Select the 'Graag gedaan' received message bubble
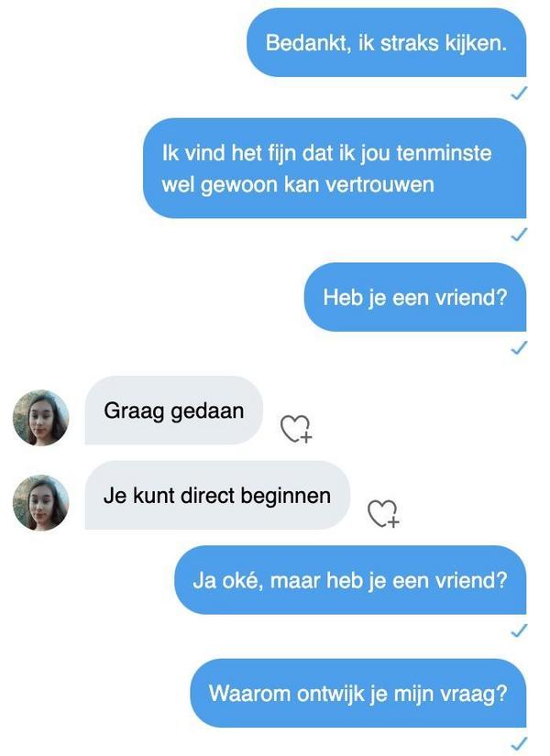The image size is (550, 756). pyautogui.click(x=173, y=411)
